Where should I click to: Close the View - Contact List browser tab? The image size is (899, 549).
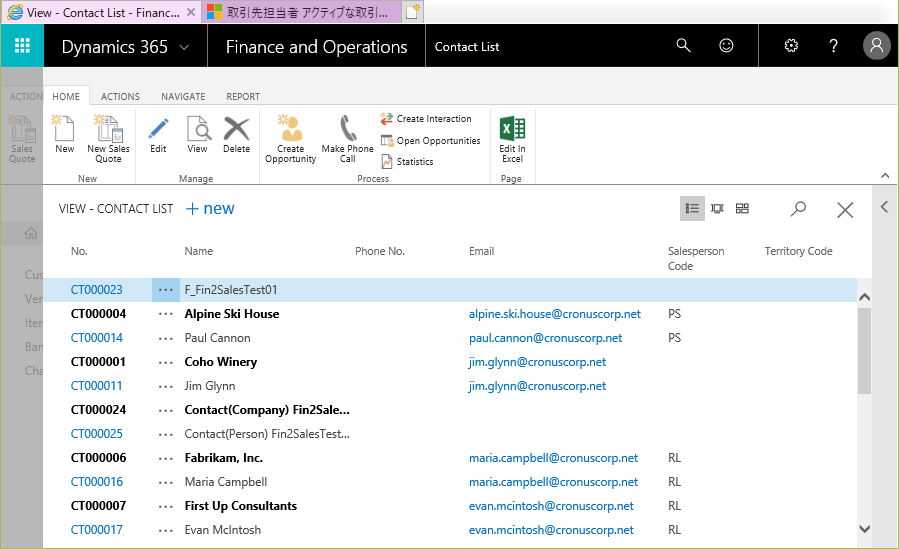(x=191, y=12)
